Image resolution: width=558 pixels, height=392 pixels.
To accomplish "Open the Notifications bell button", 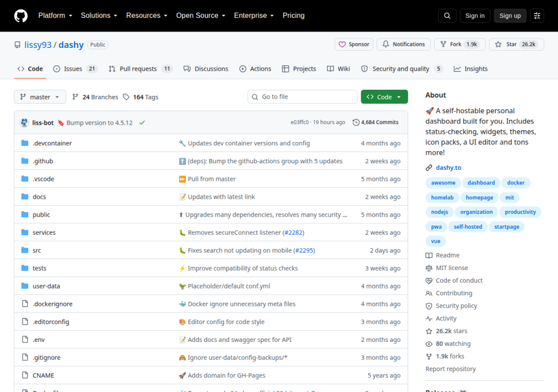I will click(404, 45).
